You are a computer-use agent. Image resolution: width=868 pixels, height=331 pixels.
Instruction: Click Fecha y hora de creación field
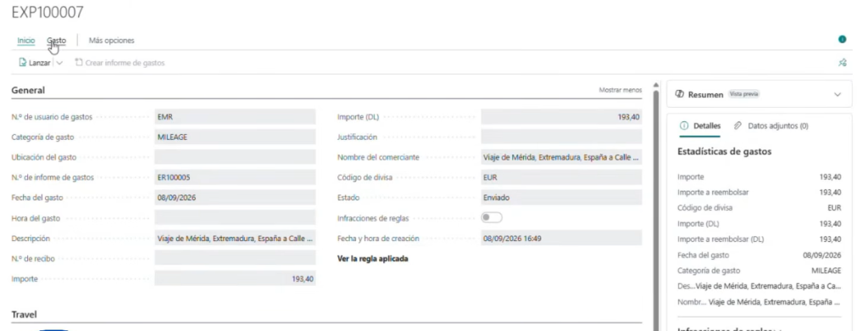click(561, 238)
